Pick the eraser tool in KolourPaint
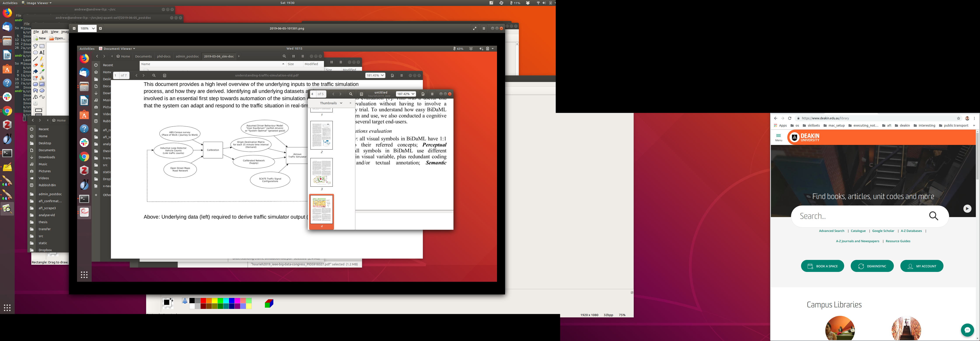Screen dimensions: 980x341 pos(35,65)
